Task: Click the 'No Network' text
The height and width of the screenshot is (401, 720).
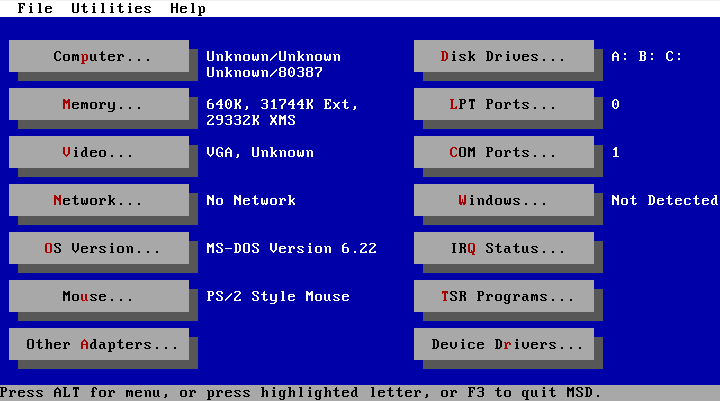Action: pyautogui.click(x=251, y=200)
